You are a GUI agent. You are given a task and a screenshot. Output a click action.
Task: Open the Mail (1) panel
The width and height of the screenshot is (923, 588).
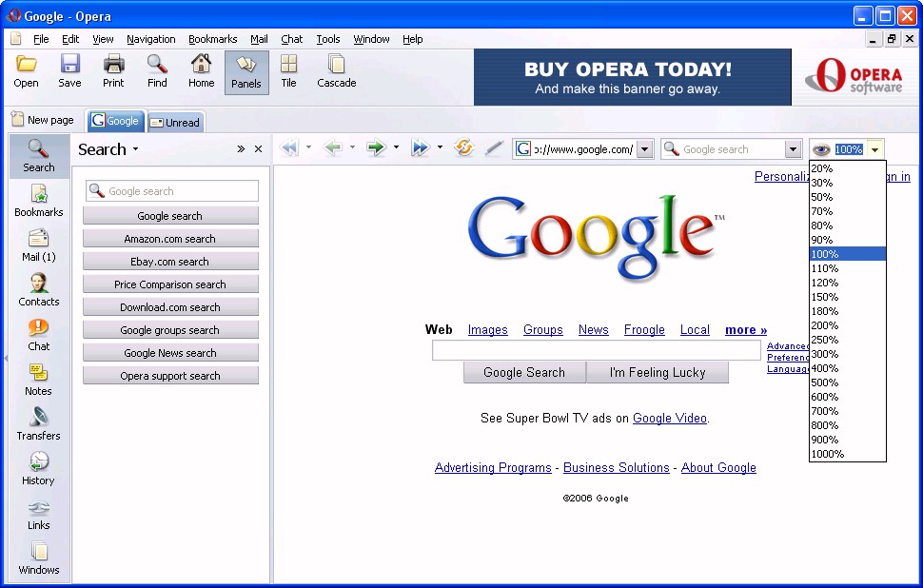point(39,245)
